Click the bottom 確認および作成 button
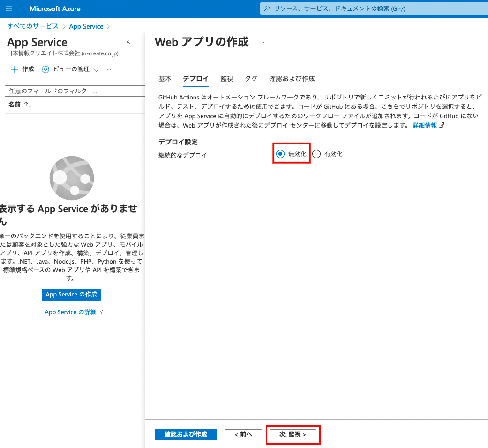This screenshot has height=448, width=488. 186,434
